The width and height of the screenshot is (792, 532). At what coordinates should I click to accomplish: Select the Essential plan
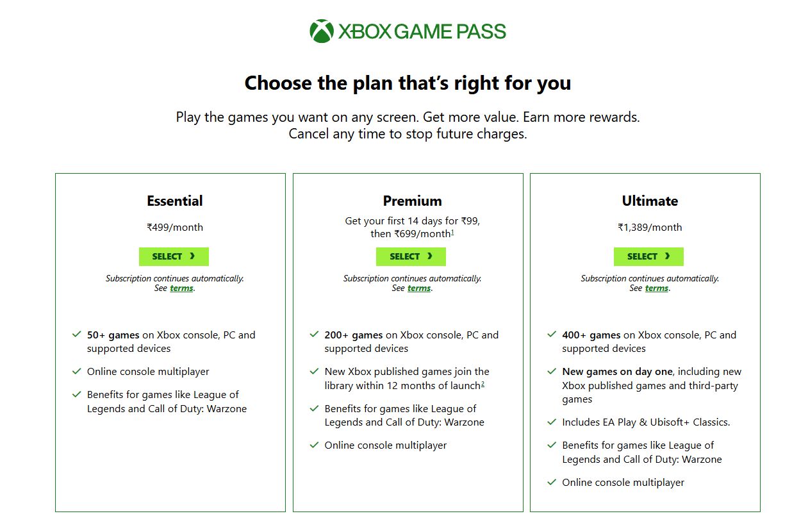click(x=174, y=256)
